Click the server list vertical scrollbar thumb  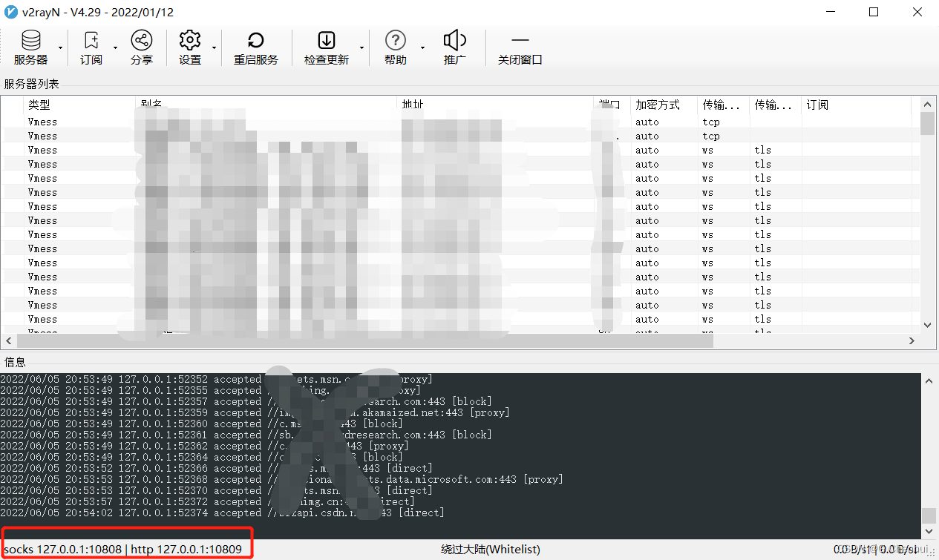coord(927,123)
